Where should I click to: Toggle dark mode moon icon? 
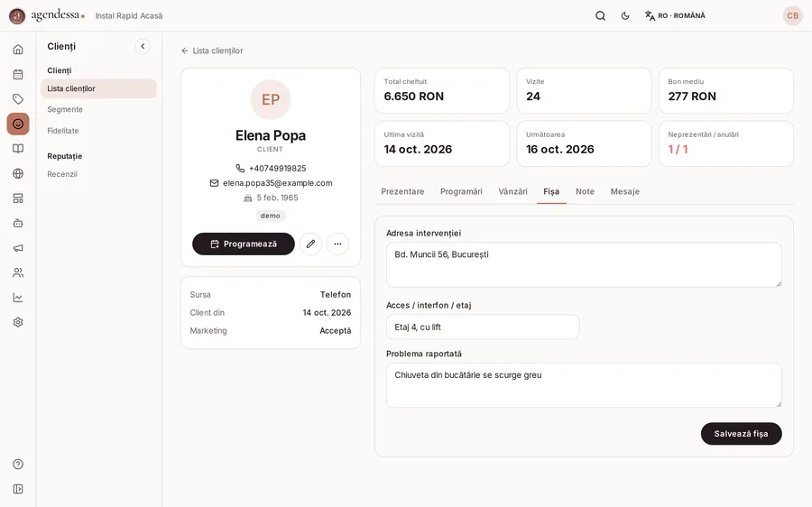tap(625, 15)
